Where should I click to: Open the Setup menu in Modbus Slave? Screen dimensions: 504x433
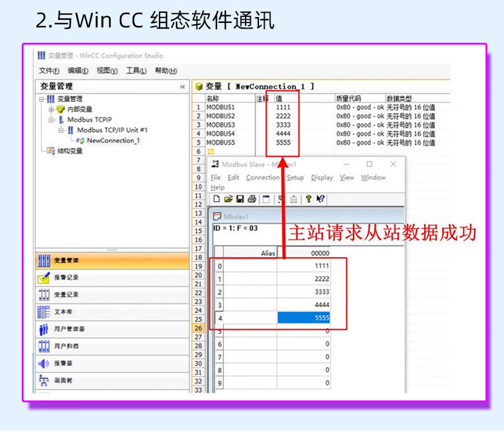pyautogui.click(x=295, y=177)
